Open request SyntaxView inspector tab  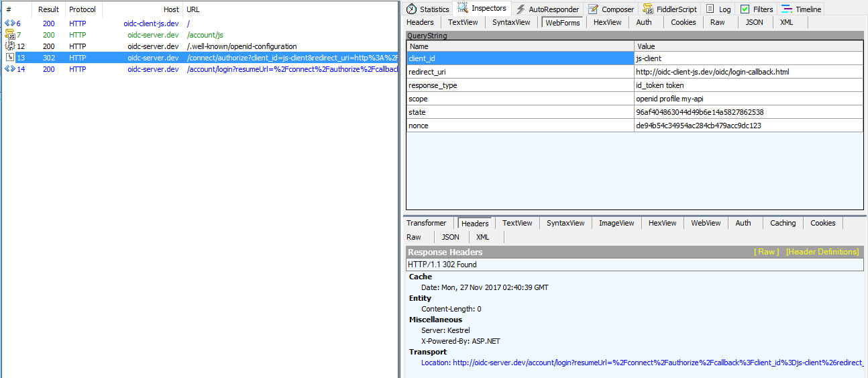511,22
